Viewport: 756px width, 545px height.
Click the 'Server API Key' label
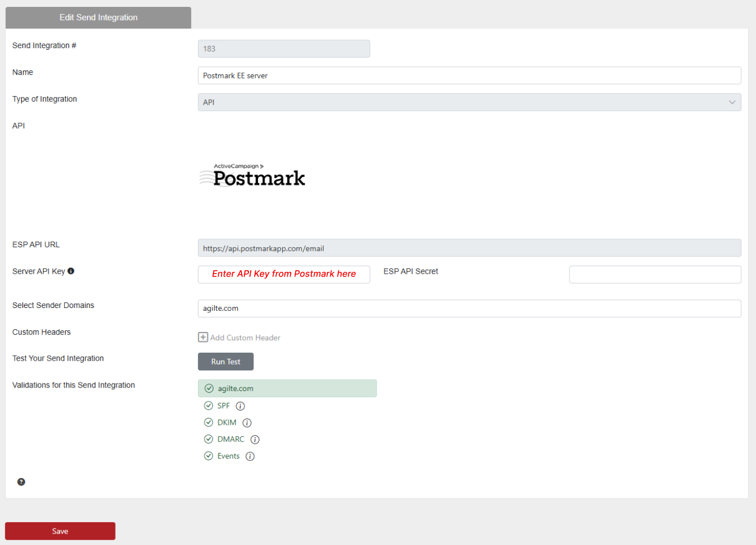(38, 271)
